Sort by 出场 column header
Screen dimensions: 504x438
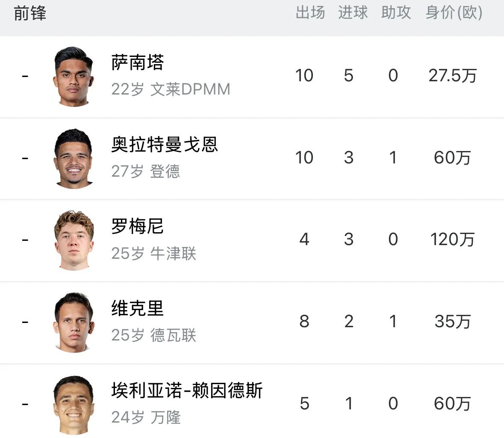click(x=310, y=13)
